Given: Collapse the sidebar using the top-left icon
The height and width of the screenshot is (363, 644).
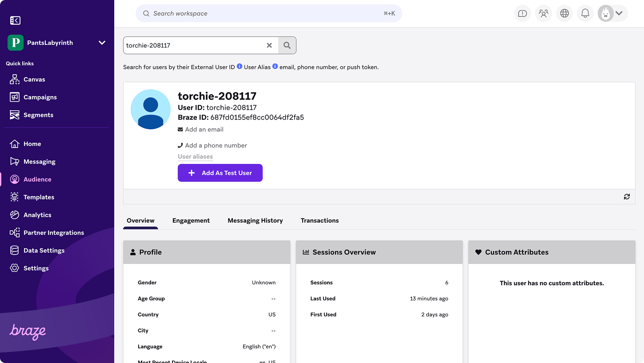Looking at the screenshot, I should tap(15, 20).
